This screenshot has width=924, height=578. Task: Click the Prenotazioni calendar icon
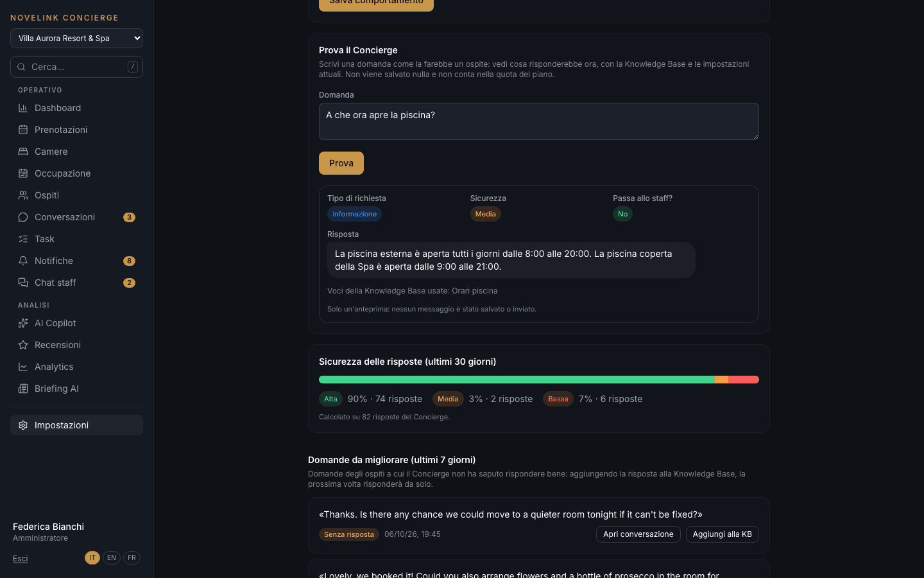tap(23, 130)
